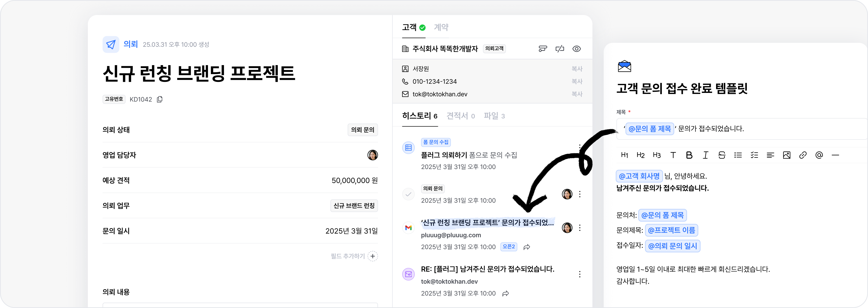Select the plain text T format
The height and width of the screenshot is (308, 868).
click(673, 155)
